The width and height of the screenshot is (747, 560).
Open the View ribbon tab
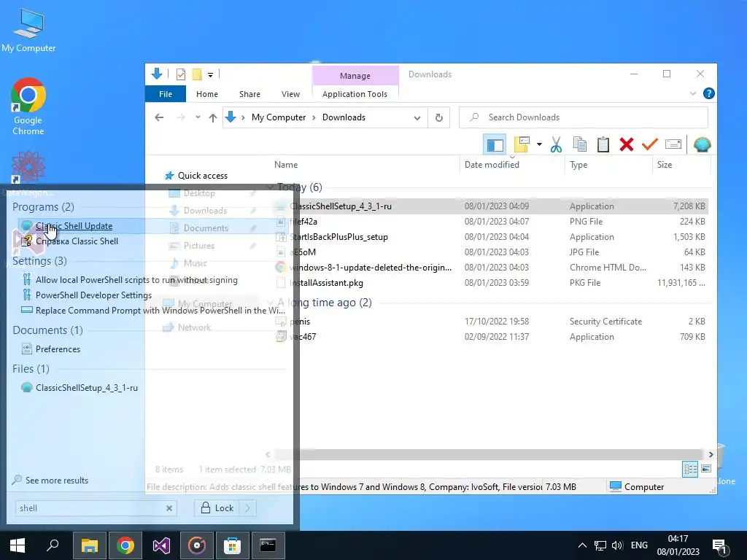point(290,94)
